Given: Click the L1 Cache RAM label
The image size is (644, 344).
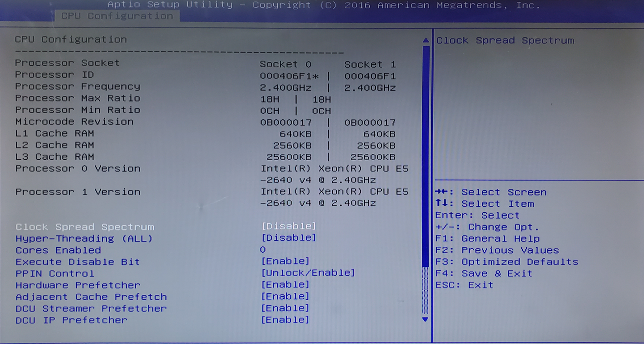Looking at the screenshot, I should click(54, 133).
